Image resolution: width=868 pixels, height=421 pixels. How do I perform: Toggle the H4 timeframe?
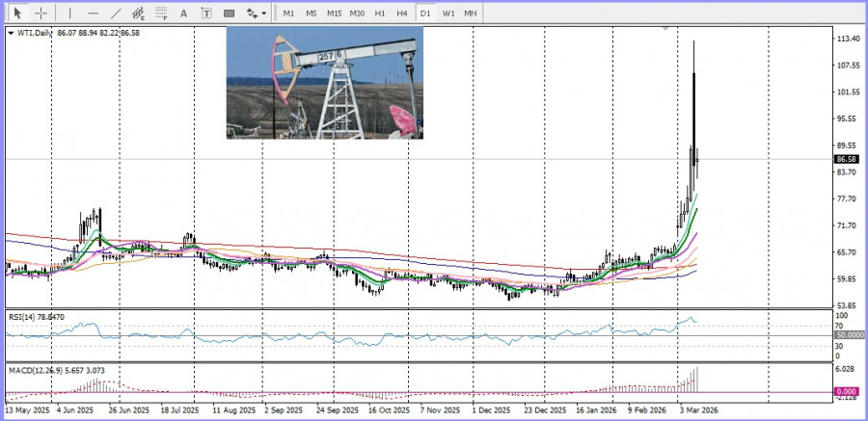pyautogui.click(x=402, y=13)
